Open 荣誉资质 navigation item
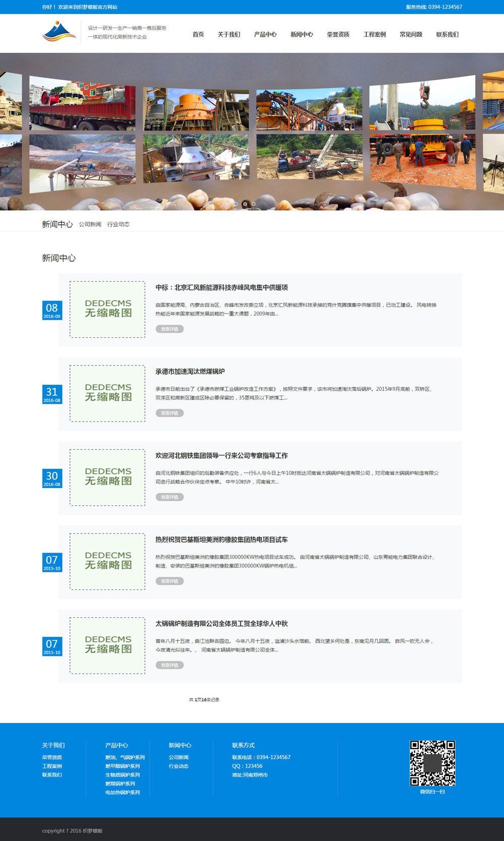Image resolution: width=504 pixels, height=841 pixels. (x=338, y=34)
